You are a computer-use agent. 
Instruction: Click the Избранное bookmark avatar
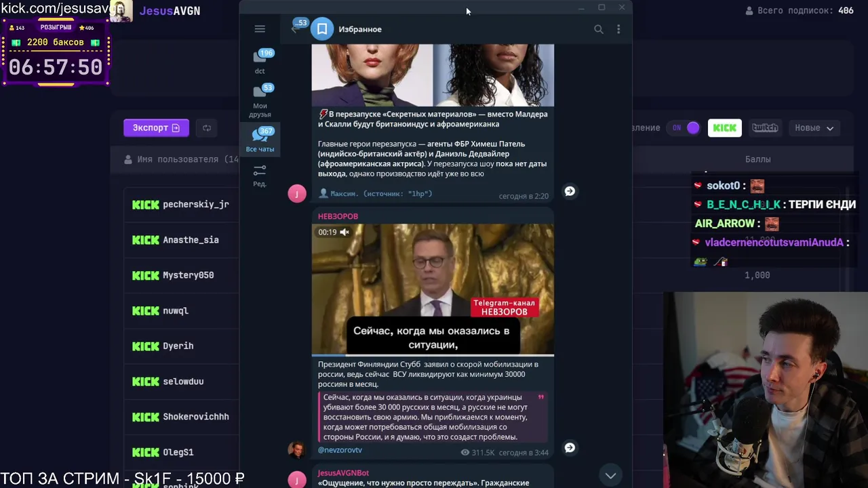(322, 29)
